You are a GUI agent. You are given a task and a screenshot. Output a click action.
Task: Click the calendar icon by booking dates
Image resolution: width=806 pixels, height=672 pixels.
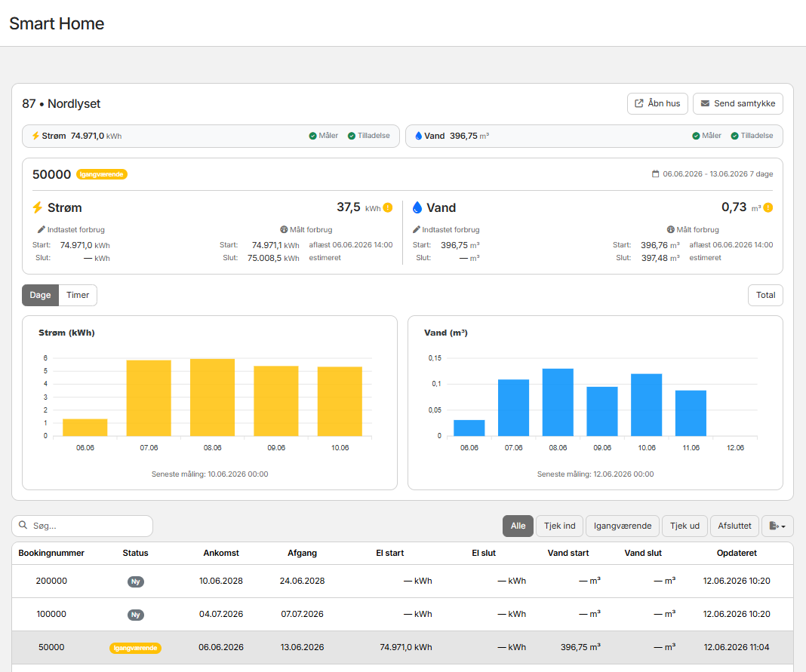click(655, 173)
